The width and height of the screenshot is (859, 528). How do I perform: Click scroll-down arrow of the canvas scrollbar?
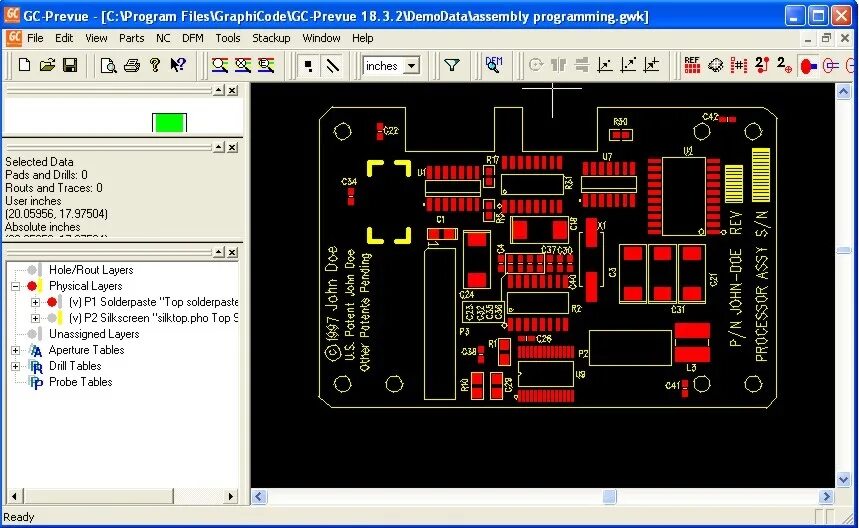[x=843, y=480]
